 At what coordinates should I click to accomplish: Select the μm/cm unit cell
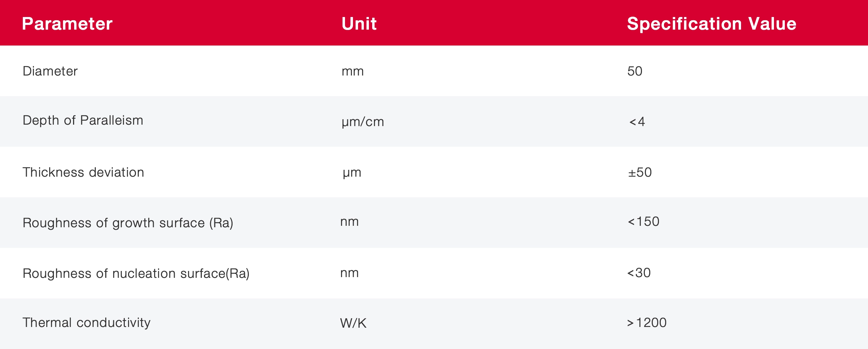[363, 122]
